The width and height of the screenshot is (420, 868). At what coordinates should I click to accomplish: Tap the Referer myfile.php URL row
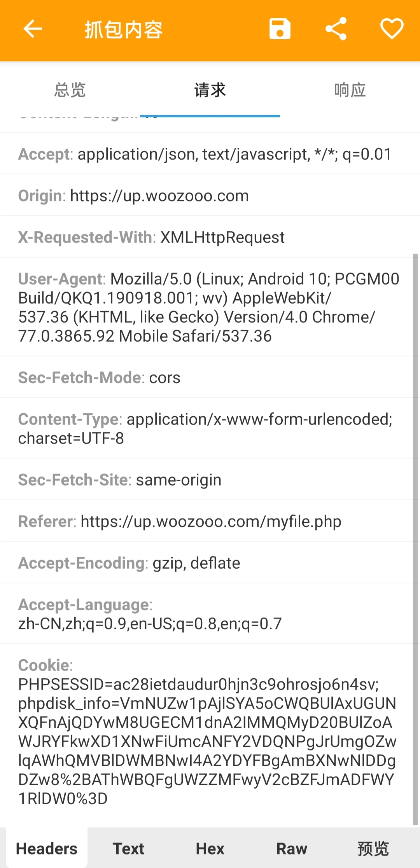tap(206, 521)
